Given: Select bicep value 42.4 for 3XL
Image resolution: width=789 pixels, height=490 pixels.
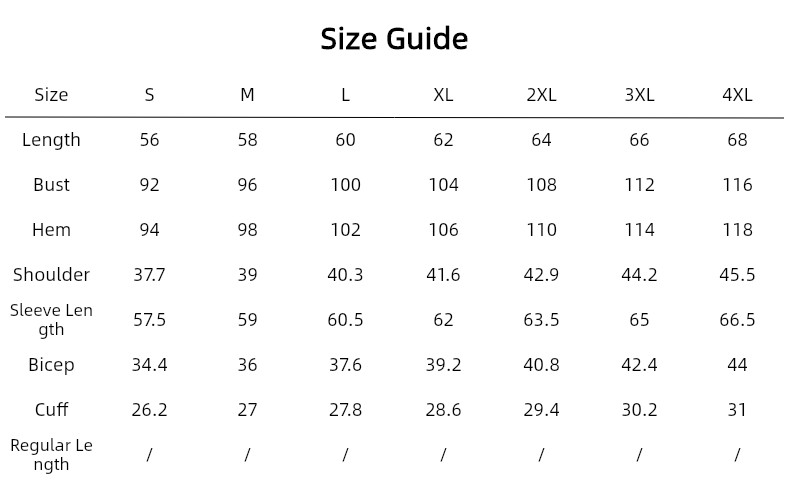Looking at the screenshot, I should click(x=639, y=365).
